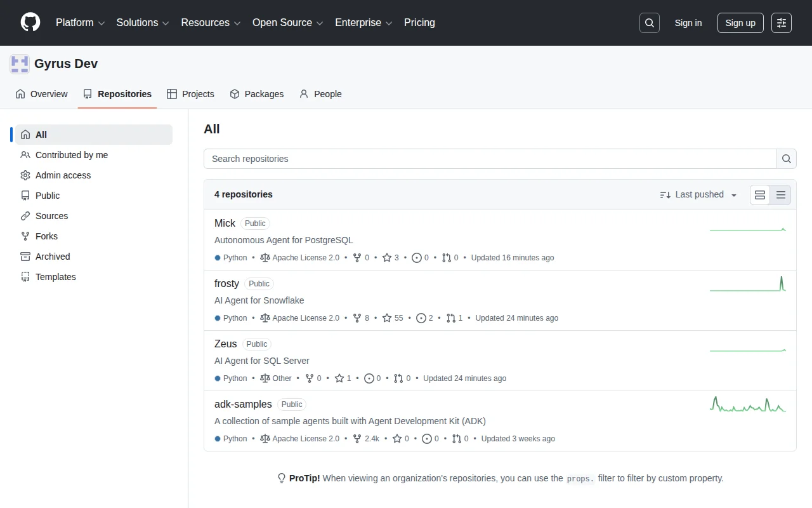Expand the Solutions menu
812x508 pixels.
(143, 23)
